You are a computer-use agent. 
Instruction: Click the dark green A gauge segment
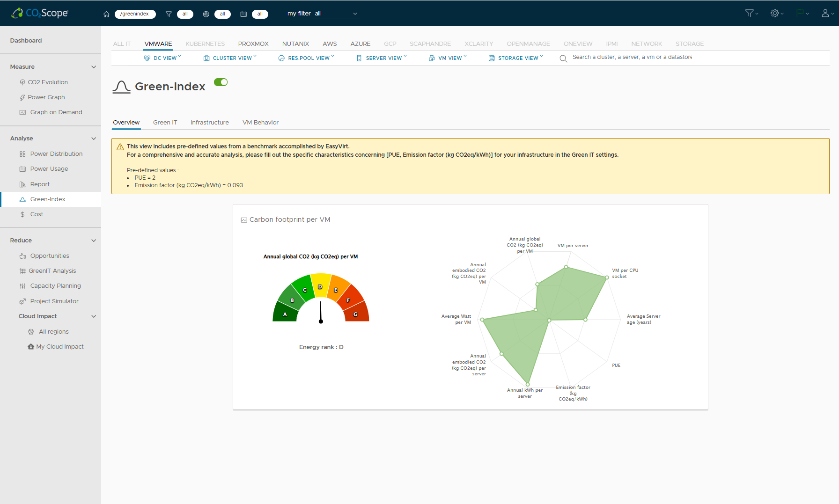pyautogui.click(x=285, y=313)
